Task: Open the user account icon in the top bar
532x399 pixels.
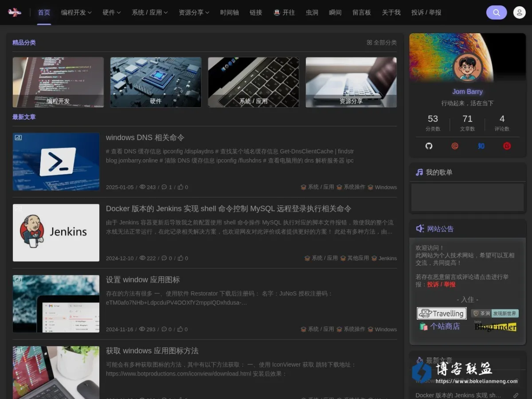Action: click(x=519, y=12)
